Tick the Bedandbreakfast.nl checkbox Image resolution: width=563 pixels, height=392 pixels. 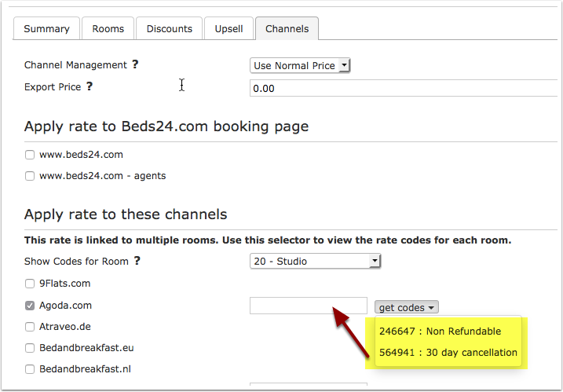30,369
